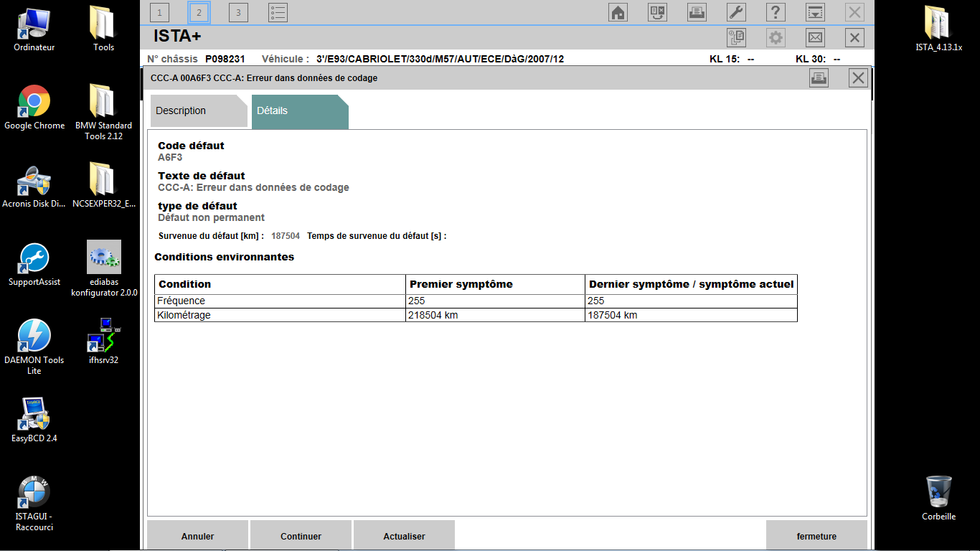Click the Conditions environnantes heading

[x=225, y=257]
